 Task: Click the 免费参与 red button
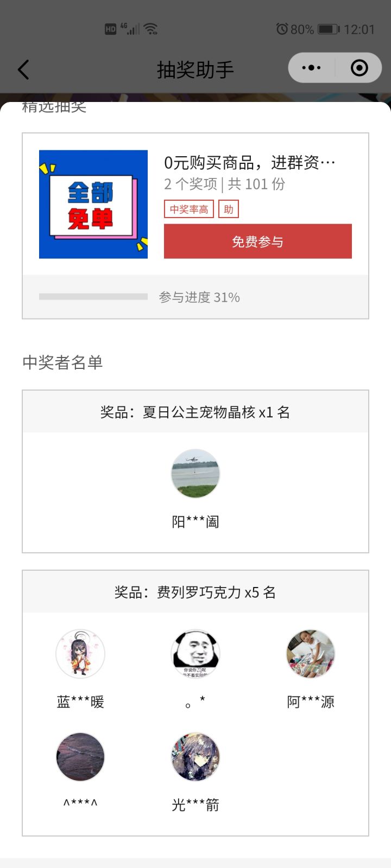pos(258,241)
